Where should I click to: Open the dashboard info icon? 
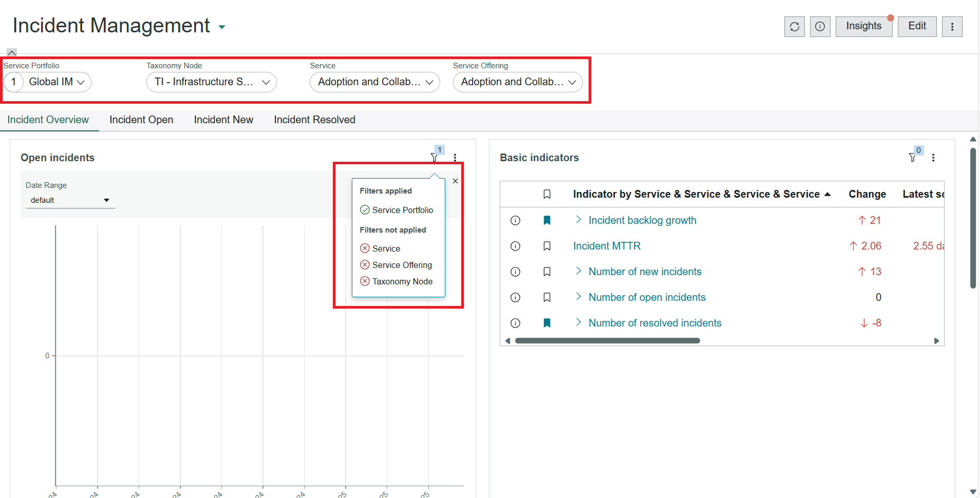click(820, 27)
